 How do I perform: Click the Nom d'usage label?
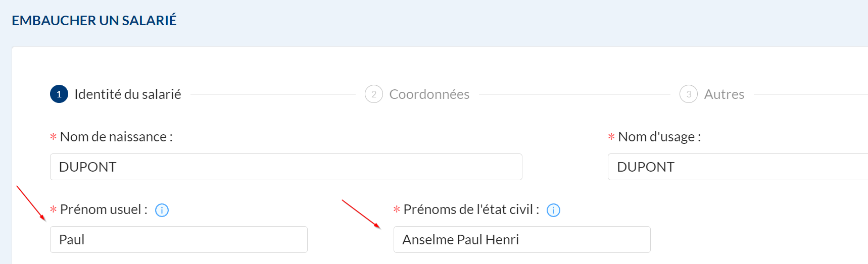coord(659,137)
